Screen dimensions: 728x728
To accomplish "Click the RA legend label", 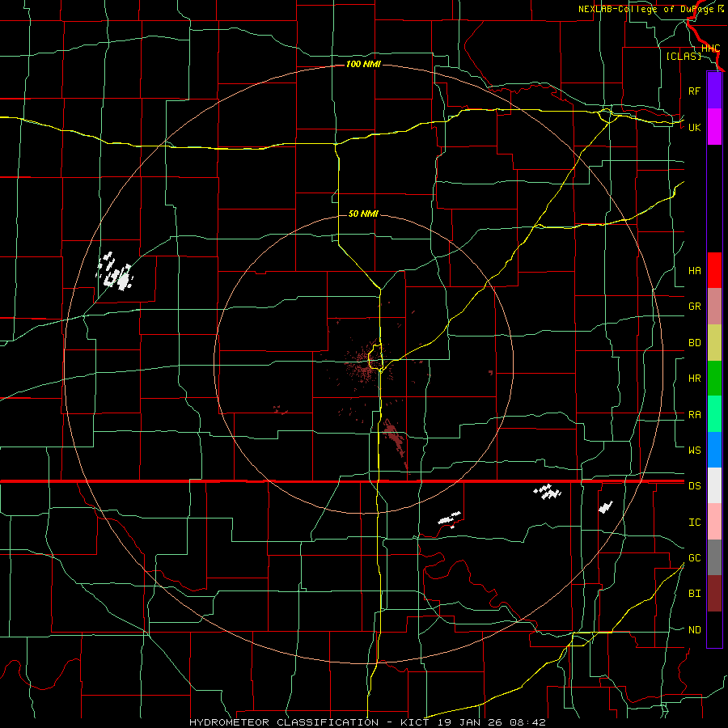I will (694, 415).
